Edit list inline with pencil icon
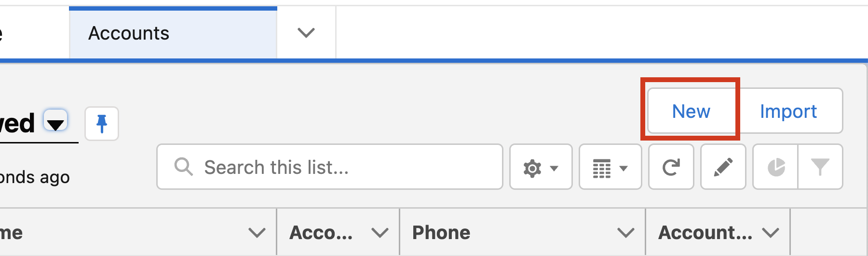868x256 pixels. point(723,167)
